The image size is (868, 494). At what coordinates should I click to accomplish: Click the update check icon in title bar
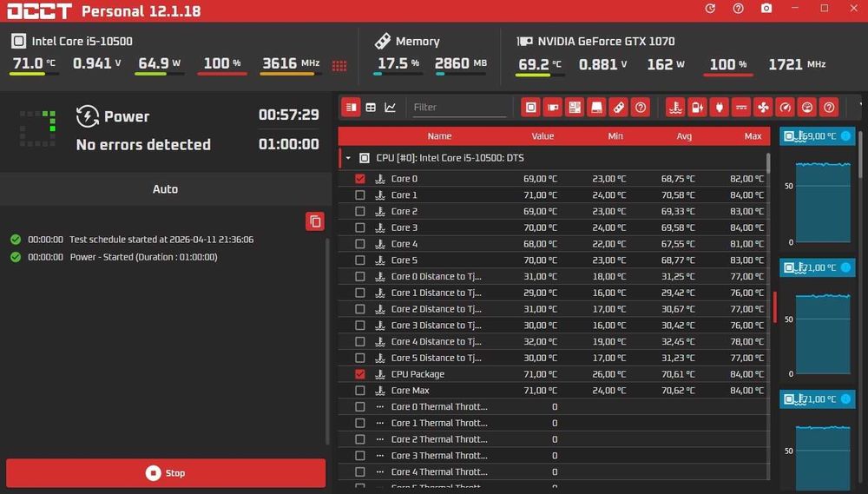tap(710, 9)
